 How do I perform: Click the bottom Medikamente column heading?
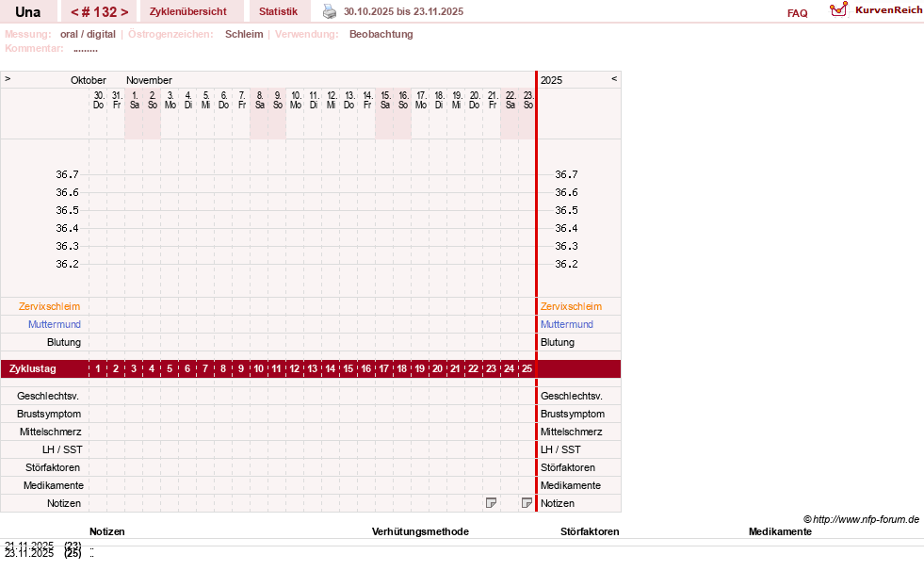click(x=780, y=531)
